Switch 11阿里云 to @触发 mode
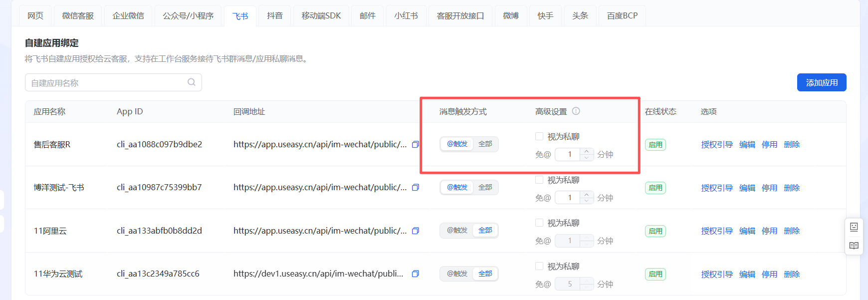 click(457, 231)
